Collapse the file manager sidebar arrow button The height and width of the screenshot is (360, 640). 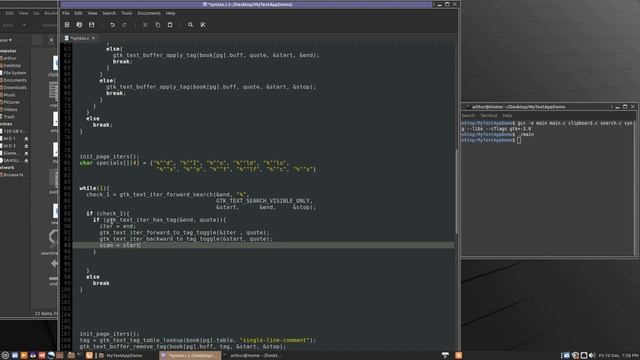51,40
